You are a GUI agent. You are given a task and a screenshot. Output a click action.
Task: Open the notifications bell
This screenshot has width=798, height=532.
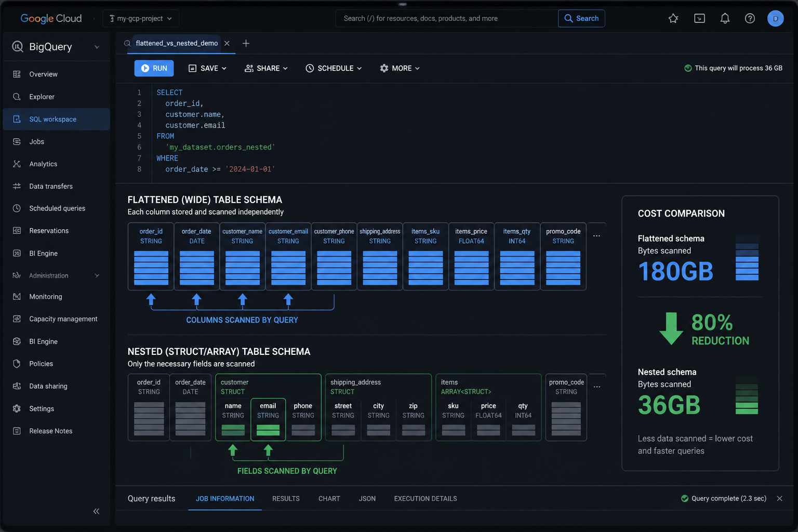click(725, 19)
